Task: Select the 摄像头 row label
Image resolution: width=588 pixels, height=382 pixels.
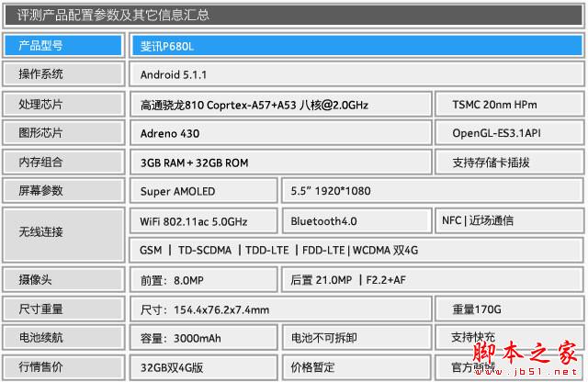Action: [x=63, y=279]
